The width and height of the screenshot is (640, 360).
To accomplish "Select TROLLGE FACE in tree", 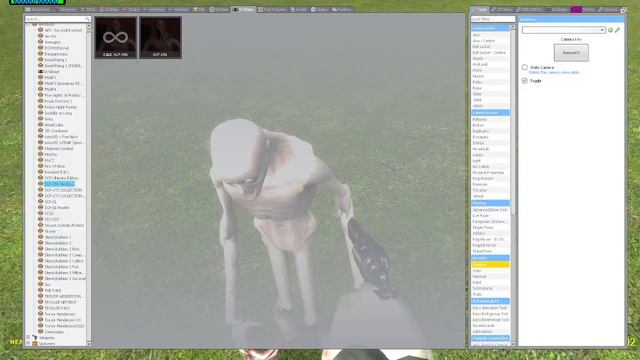I will coord(57,308).
